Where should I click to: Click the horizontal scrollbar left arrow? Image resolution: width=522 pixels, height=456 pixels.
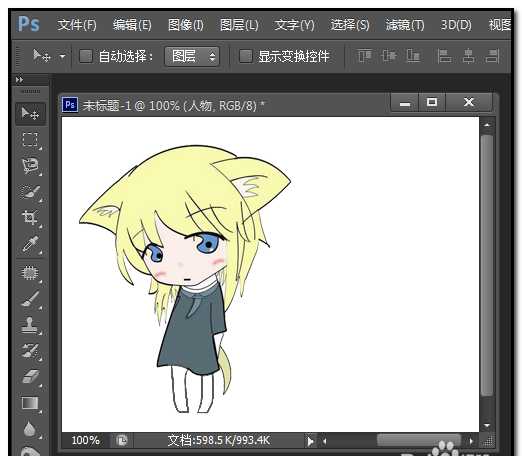(x=324, y=441)
